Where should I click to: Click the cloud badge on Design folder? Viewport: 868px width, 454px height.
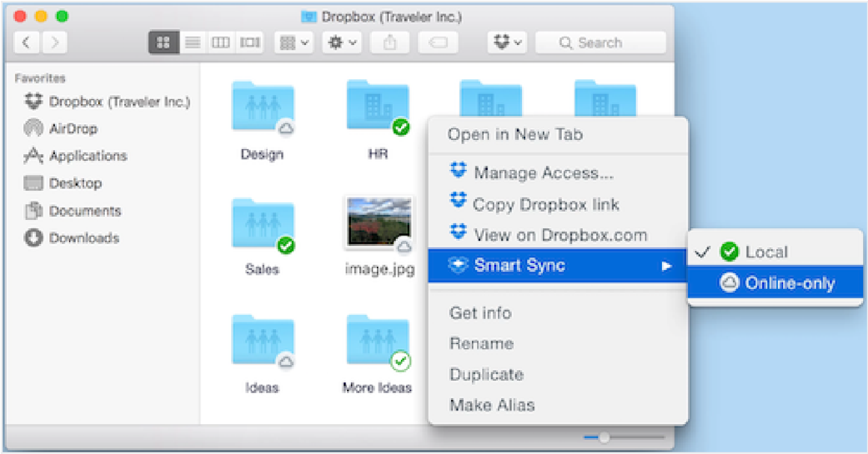pos(286,128)
